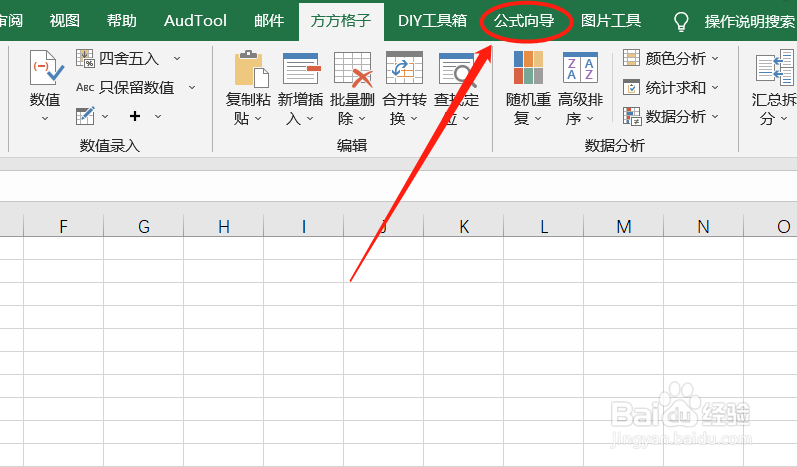Screen dimensions: 797x467
Task: Expand the 四舍五入 dropdown arrow
Action: (177, 58)
